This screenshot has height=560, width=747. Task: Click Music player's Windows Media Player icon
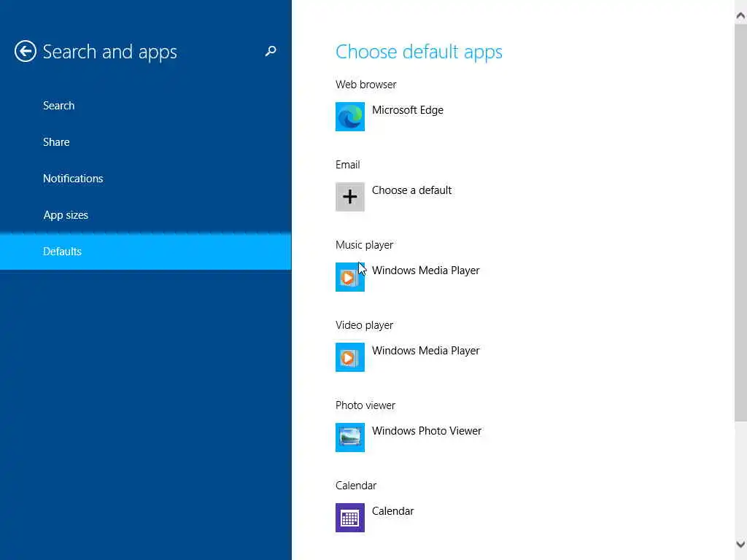tap(349, 276)
